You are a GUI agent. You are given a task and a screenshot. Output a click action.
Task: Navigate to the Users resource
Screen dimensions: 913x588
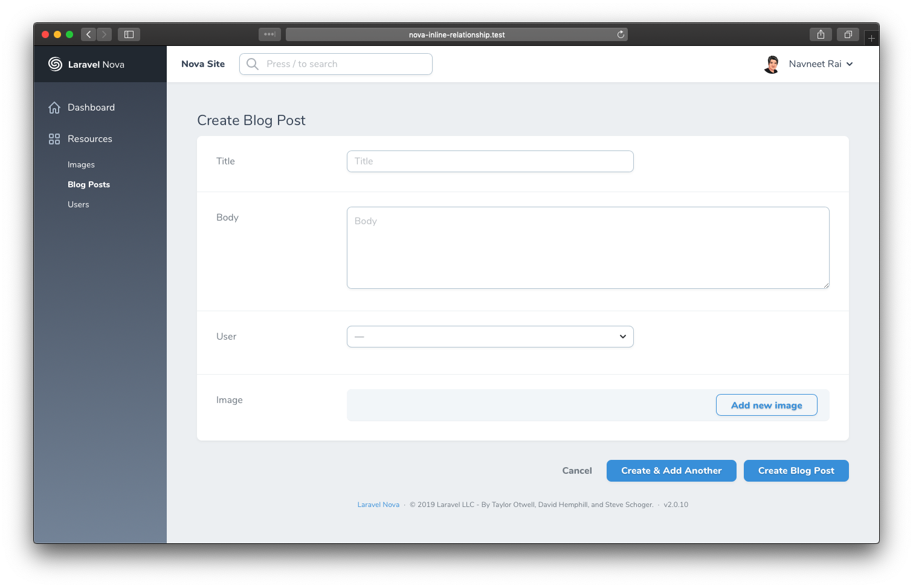click(x=78, y=204)
